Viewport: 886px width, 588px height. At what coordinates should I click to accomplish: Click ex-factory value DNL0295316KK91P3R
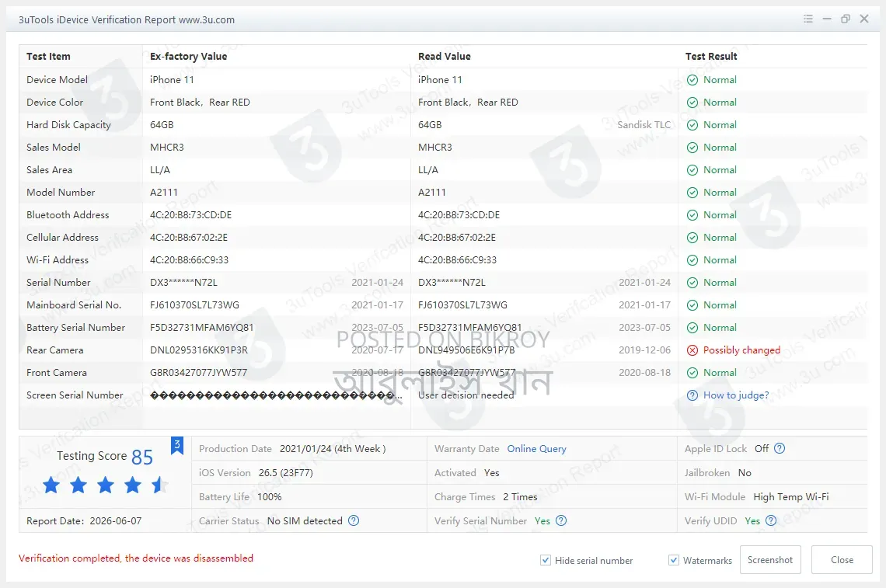point(199,350)
